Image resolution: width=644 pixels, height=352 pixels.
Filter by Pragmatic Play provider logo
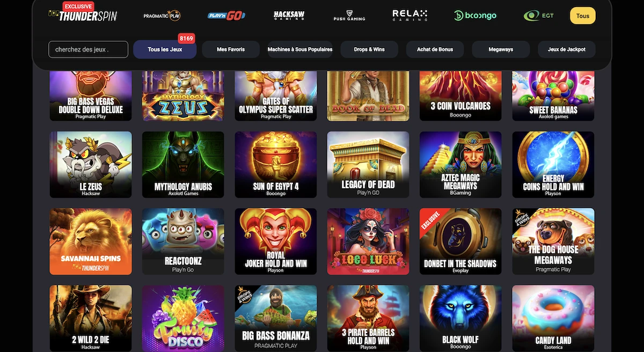[x=162, y=16]
